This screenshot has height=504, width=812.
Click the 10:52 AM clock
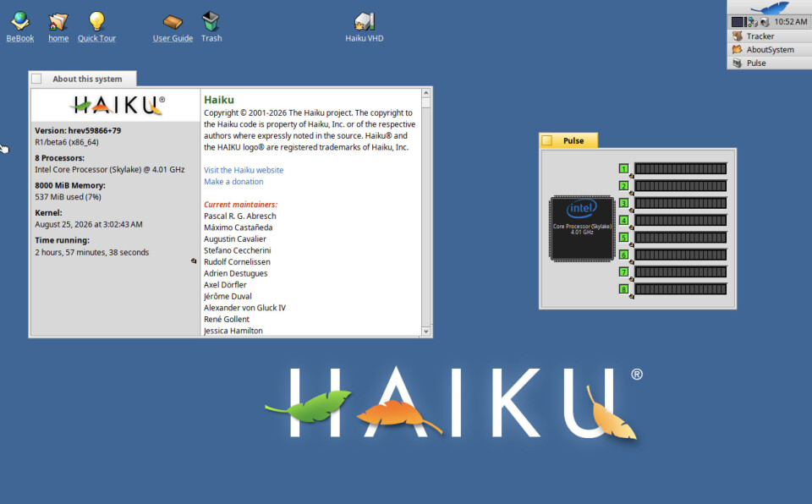click(x=790, y=22)
